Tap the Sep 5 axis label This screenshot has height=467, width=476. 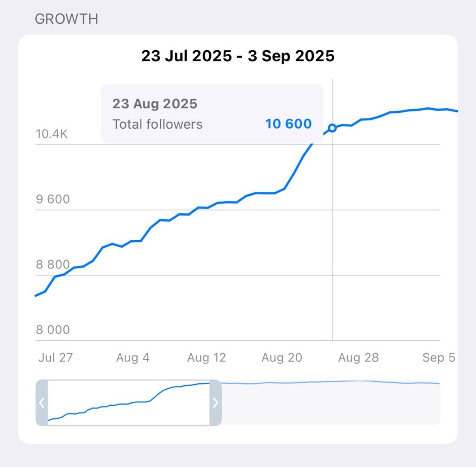(x=438, y=357)
